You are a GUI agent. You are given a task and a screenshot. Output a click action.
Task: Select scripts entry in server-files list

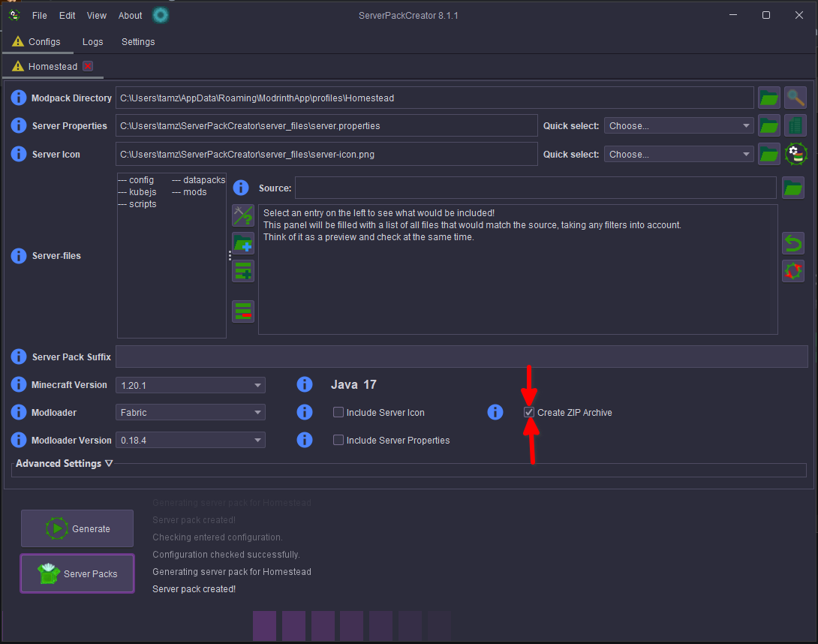click(x=137, y=204)
